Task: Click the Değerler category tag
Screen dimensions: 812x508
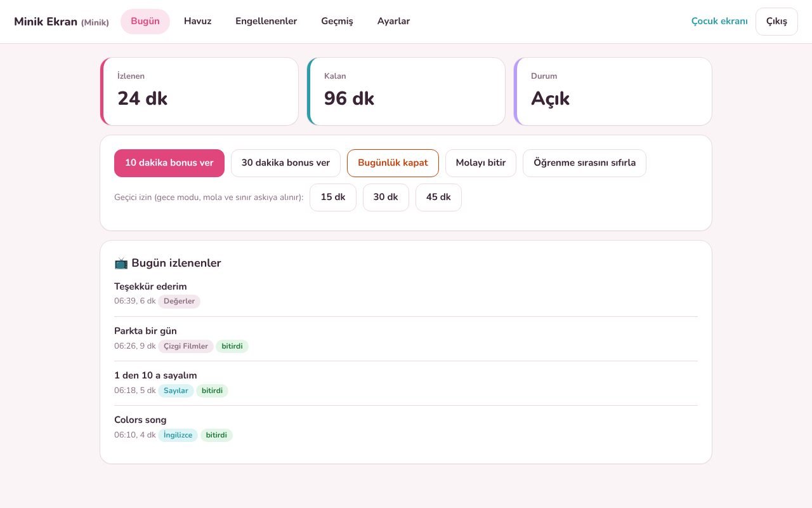Action: 179,302
